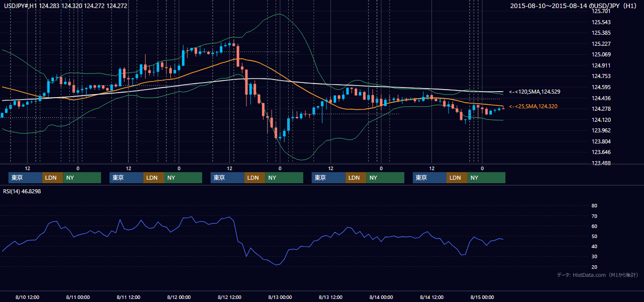Click price level 124.911 on the axis

coord(601,65)
